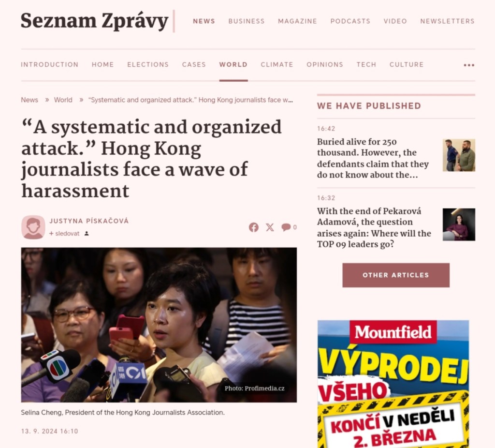Image resolution: width=495 pixels, height=448 pixels.
Task: Go to Seznam Zprávy homepage logo
Action: coord(94,21)
